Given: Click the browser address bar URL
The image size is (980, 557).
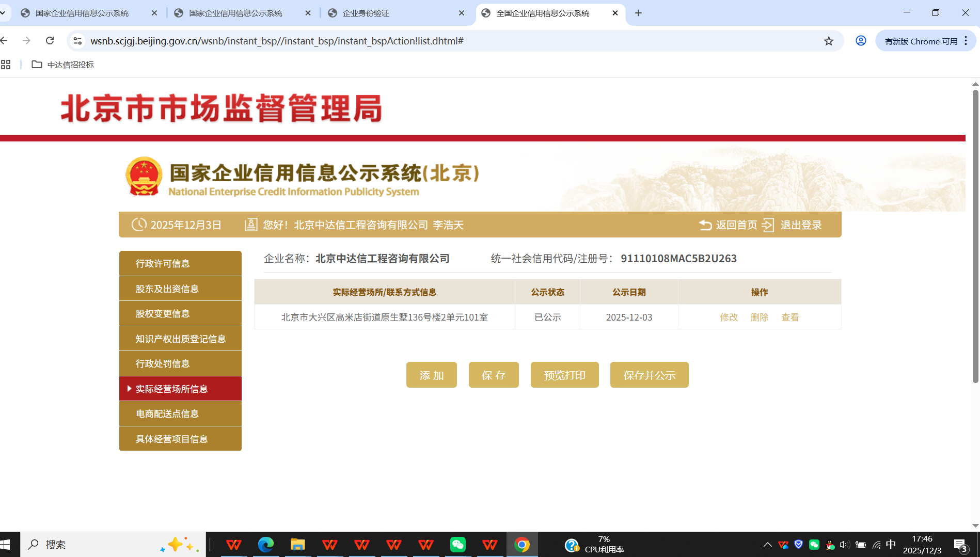Looking at the screenshot, I should pos(277,41).
